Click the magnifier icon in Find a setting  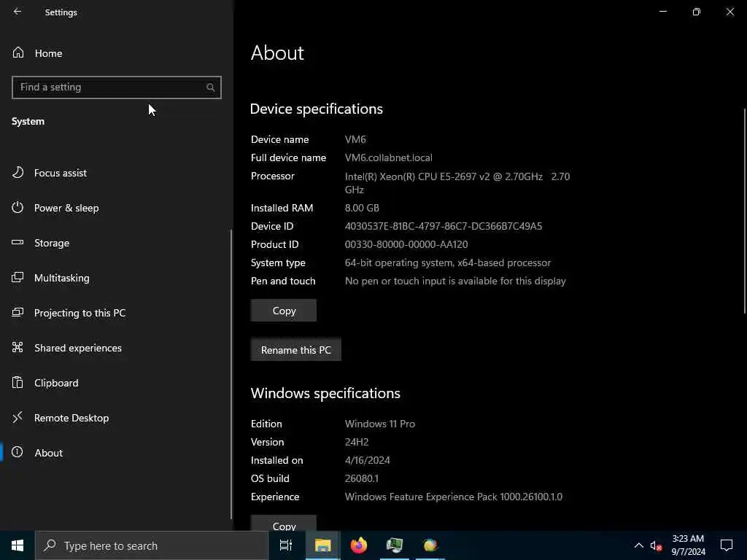210,87
